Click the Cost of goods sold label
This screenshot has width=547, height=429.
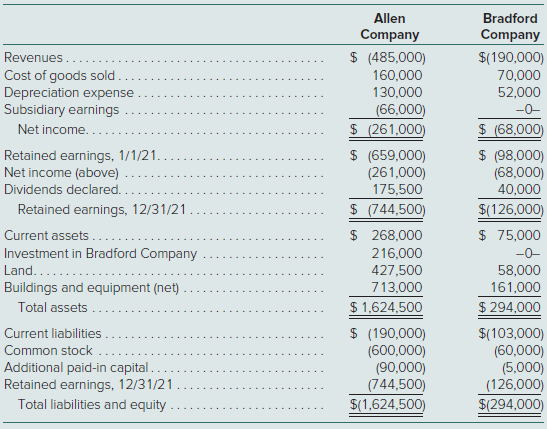[x=59, y=75]
